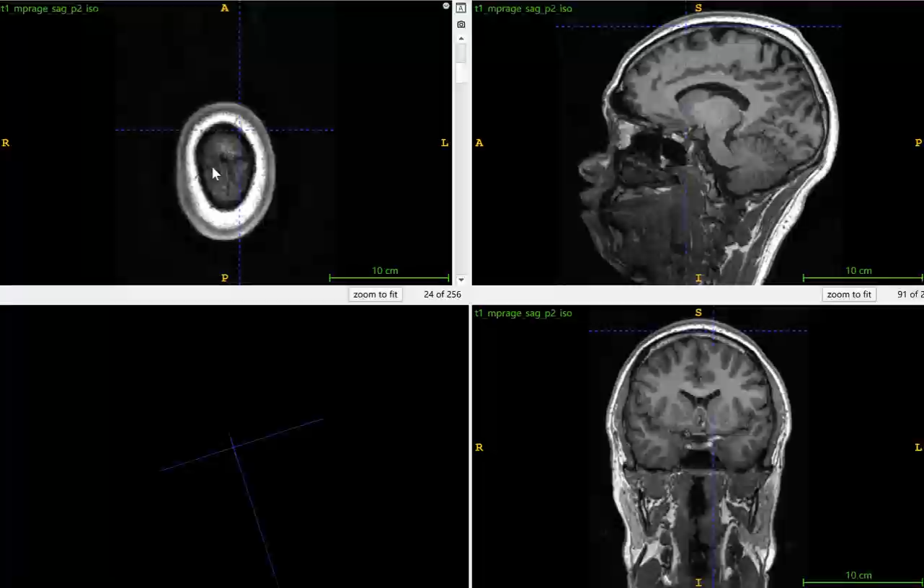Click the crosshair intersection in 3D view
The width and height of the screenshot is (924, 588).
pos(234,447)
